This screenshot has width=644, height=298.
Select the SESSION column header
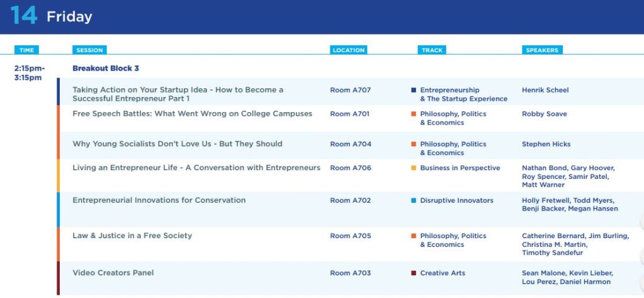[x=89, y=50]
